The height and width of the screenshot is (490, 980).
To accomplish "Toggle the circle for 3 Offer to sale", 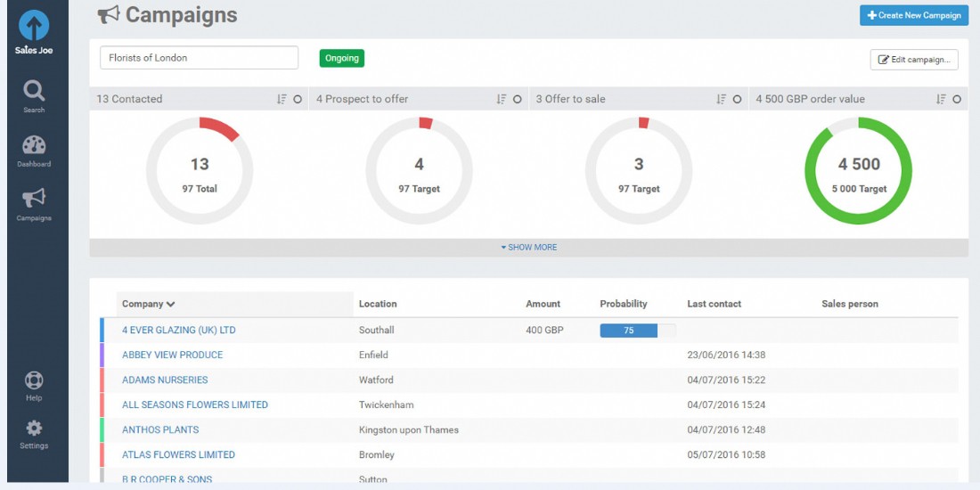I will point(737,100).
